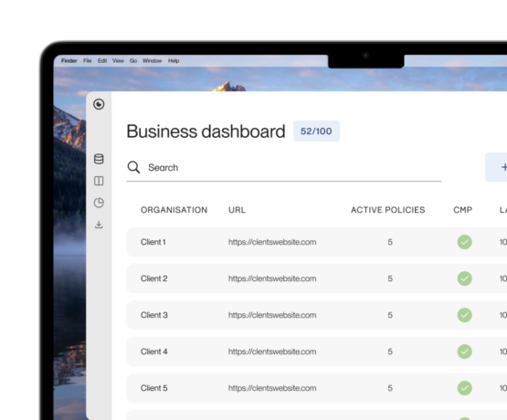Click the green CMP checkmark for Client 4
This screenshot has width=507, height=420.
click(464, 352)
